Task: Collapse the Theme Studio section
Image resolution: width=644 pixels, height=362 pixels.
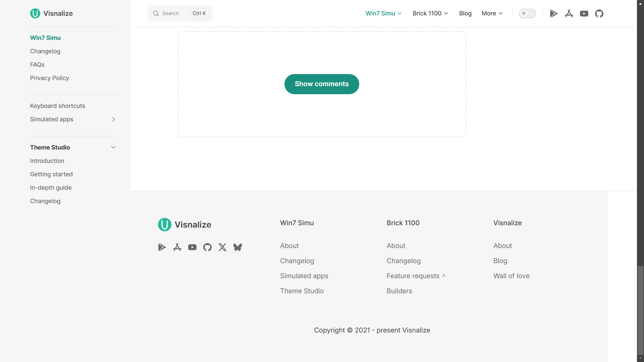Action: 113,147
